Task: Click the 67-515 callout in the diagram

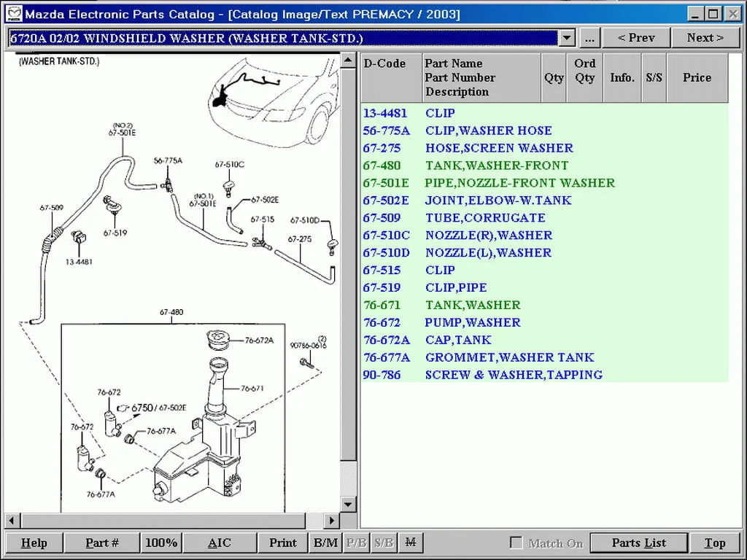Action: pos(263,219)
